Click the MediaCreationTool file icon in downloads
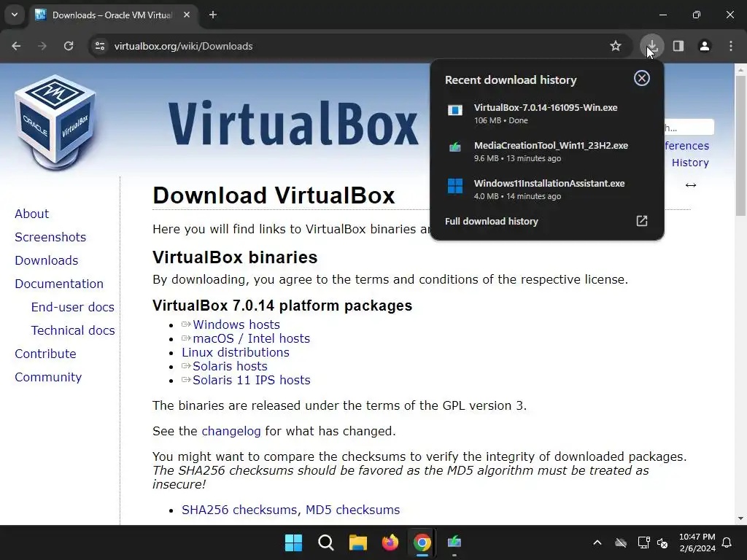The width and height of the screenshot is (747, 560). click(455, 147)
